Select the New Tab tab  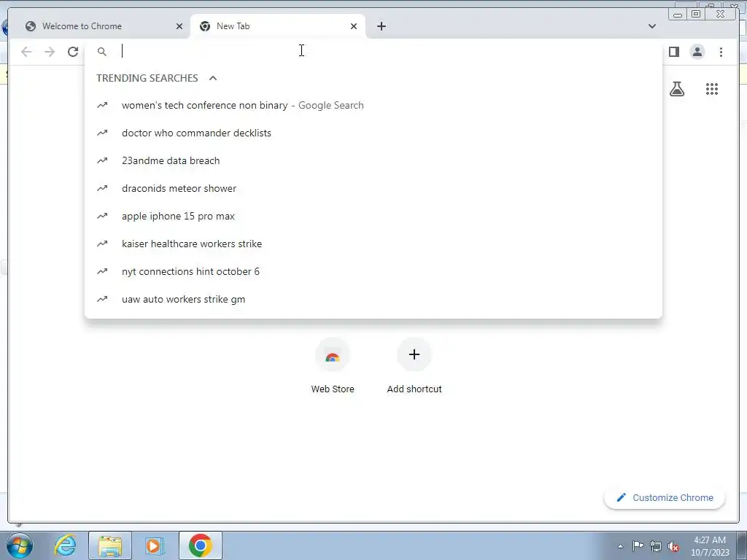tap(278, 26)
